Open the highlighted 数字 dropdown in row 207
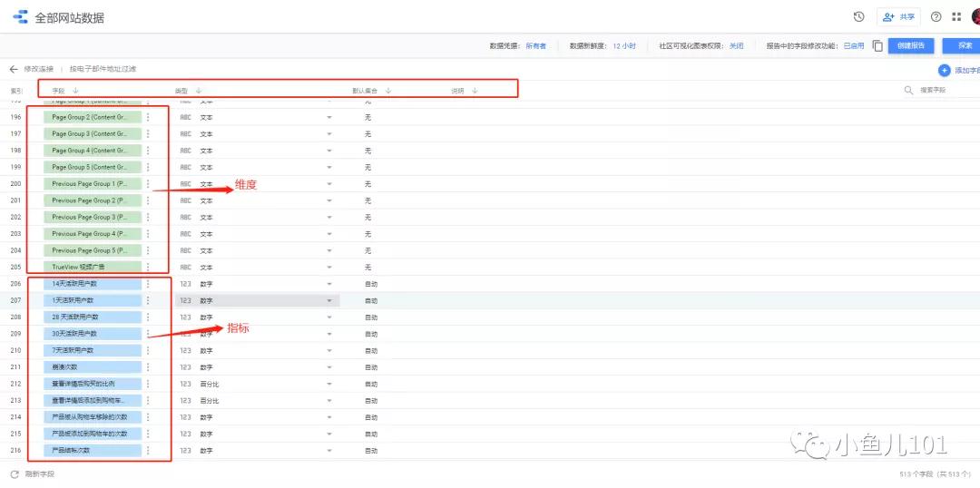The height and width of the screenshot is (488, 980). pyautogui.click(x=258, y=300)
